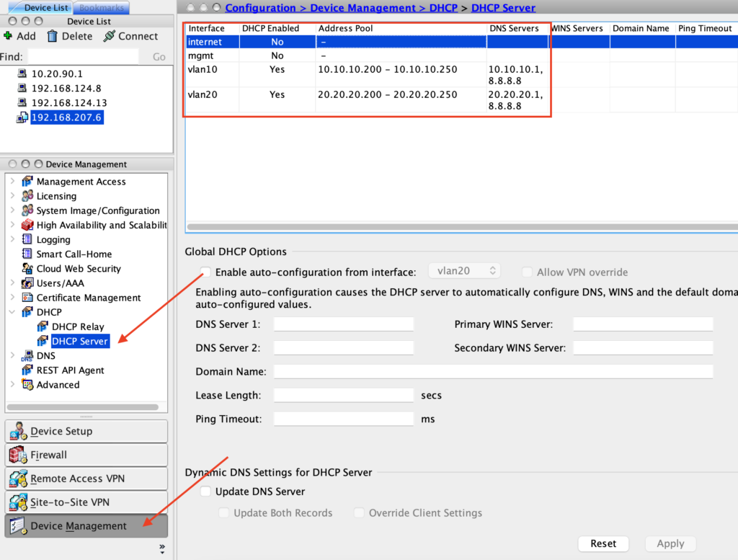Click the Licensing icon
Screen dimensions: 738x560
click(27, 196)
